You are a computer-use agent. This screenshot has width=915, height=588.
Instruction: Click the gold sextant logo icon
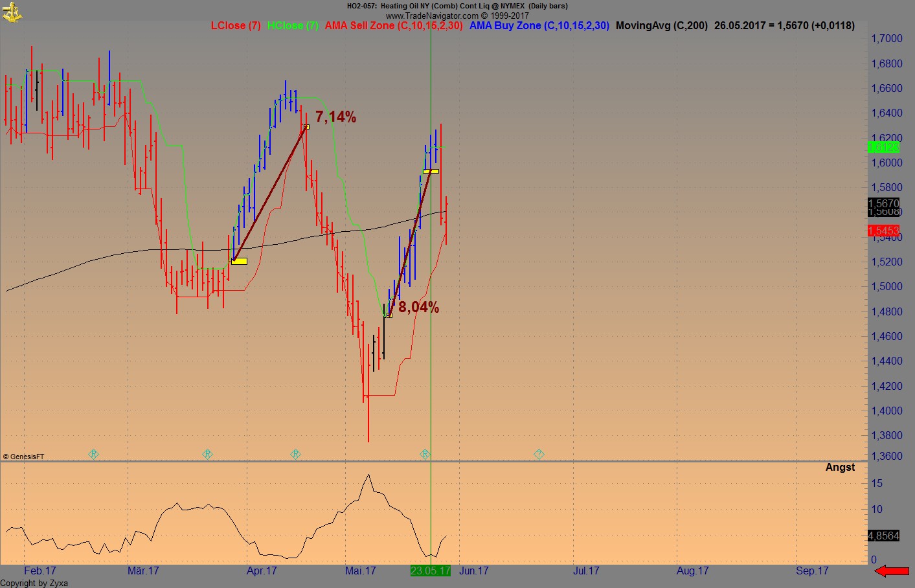point(12,12)
